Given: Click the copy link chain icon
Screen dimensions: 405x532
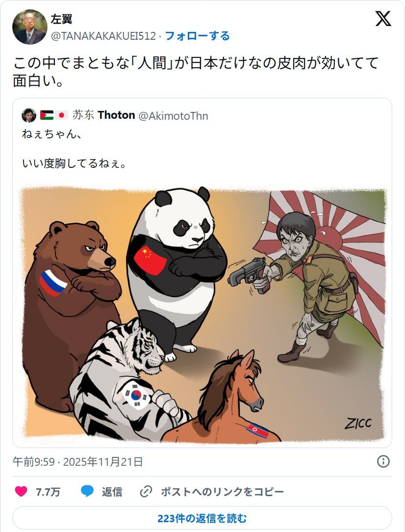Looking at the screenshot, I should pos(146,491).
